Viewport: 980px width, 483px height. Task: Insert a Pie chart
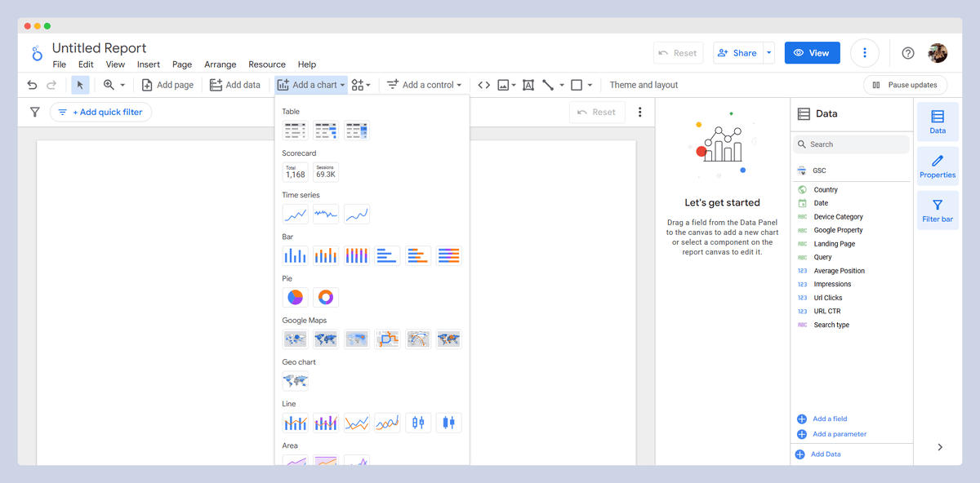(x=295, y=298)
